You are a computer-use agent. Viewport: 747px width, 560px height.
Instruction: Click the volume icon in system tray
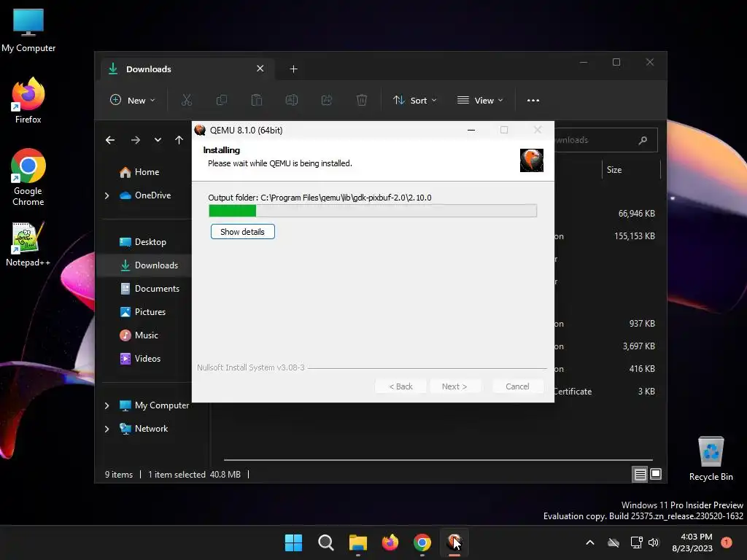coord(654,542)
